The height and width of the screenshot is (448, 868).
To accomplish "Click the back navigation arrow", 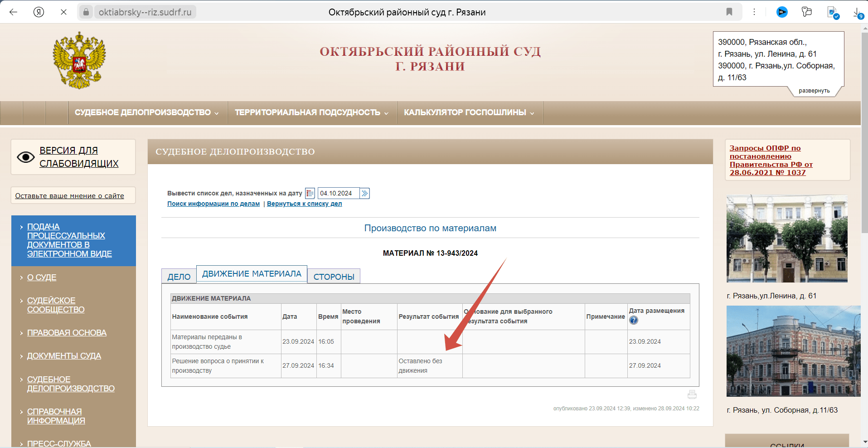I will coord(13,12).
